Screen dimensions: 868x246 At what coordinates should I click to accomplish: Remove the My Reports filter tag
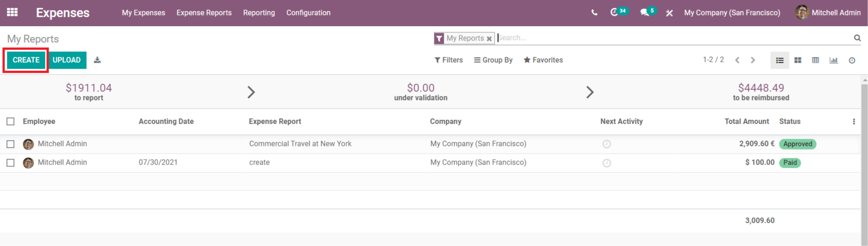pos(489,39)
